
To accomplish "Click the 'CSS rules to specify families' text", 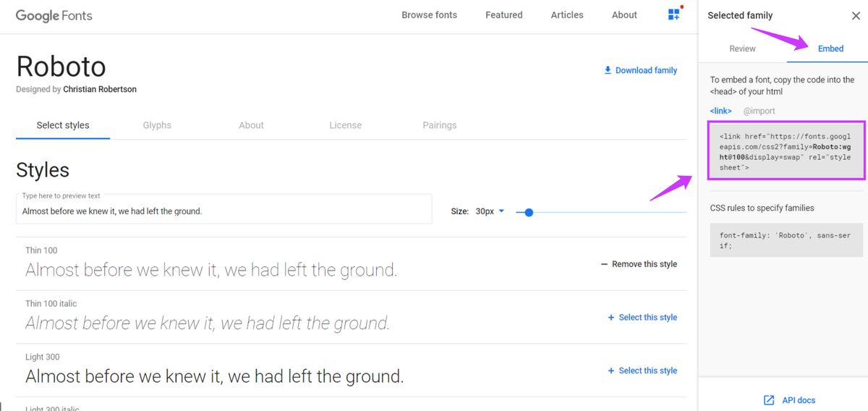I will point(762,208).
